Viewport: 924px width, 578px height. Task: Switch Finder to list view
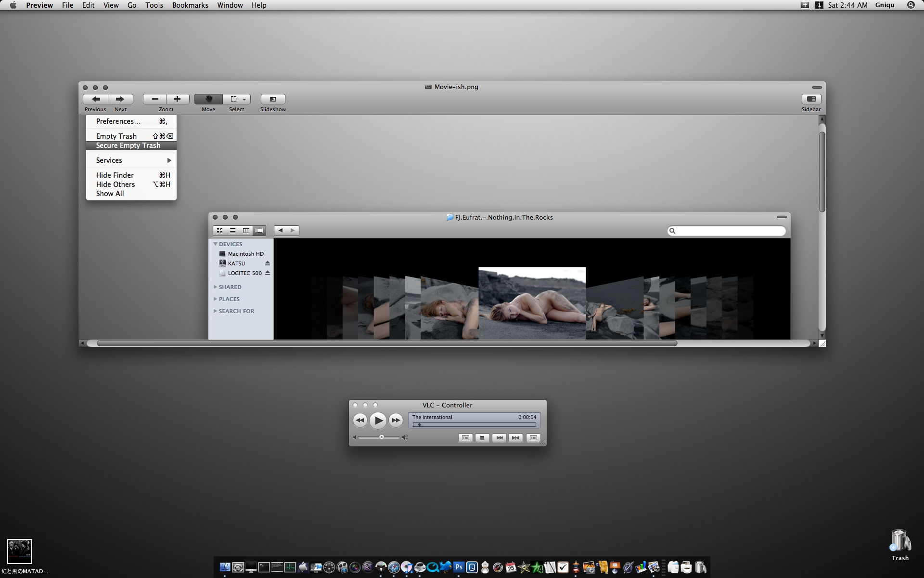232,231
